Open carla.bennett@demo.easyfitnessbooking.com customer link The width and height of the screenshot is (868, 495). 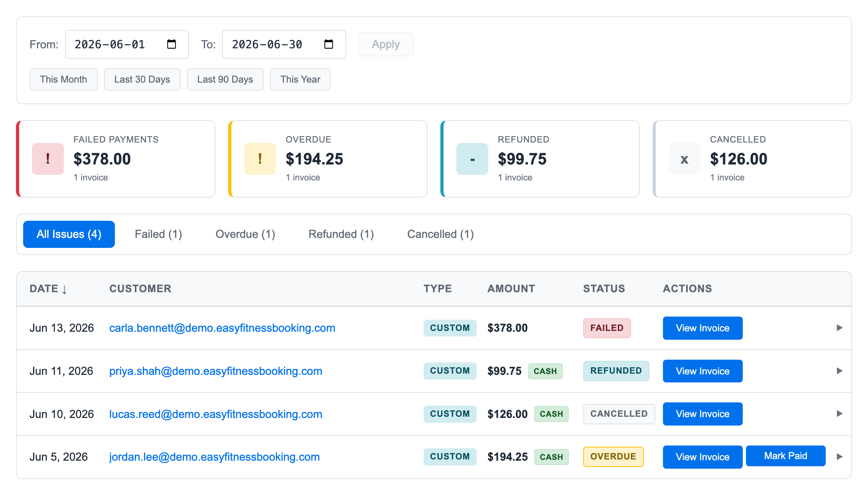222,328
